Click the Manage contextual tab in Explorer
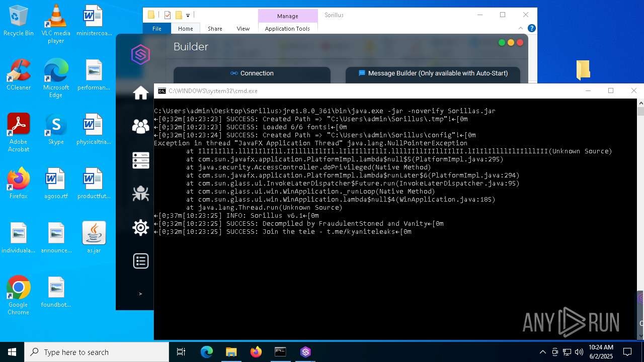The height and width of the screenshot is (362, 644). click(x=288, y=16)
